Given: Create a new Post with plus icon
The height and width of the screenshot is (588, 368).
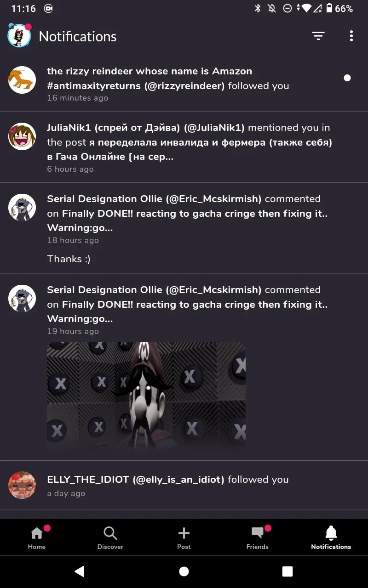Looking at the screenshot, I should (x=184, y=537).
